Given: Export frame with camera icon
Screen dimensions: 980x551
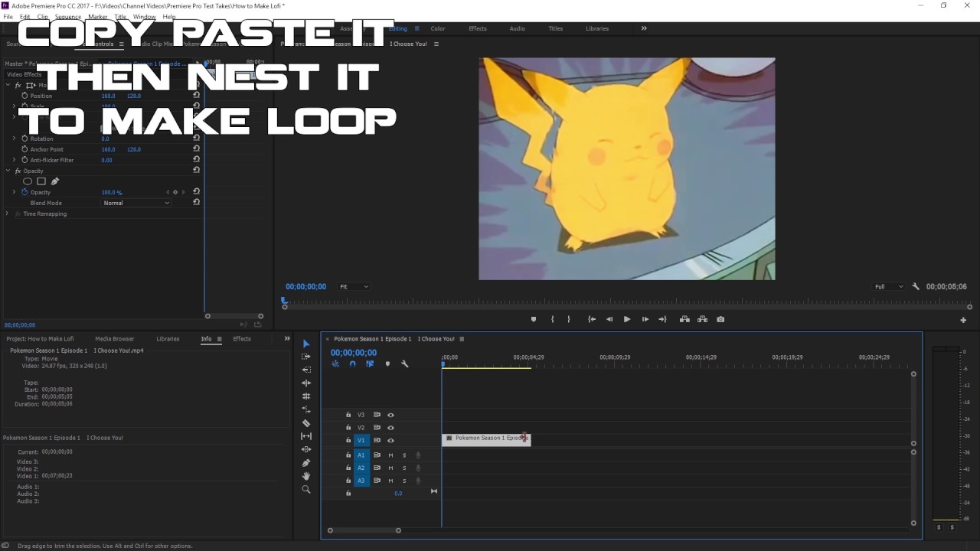Looking at the screenshot, I should pos(720,319).
